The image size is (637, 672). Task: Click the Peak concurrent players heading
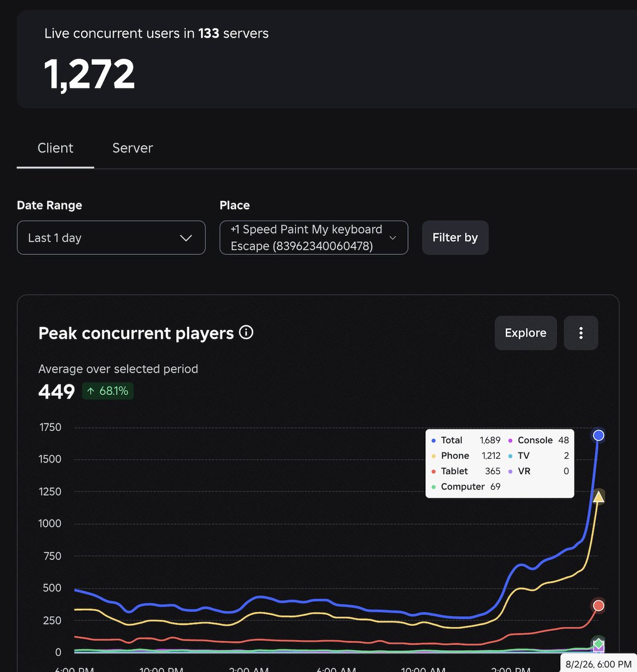tap(136, 333)
